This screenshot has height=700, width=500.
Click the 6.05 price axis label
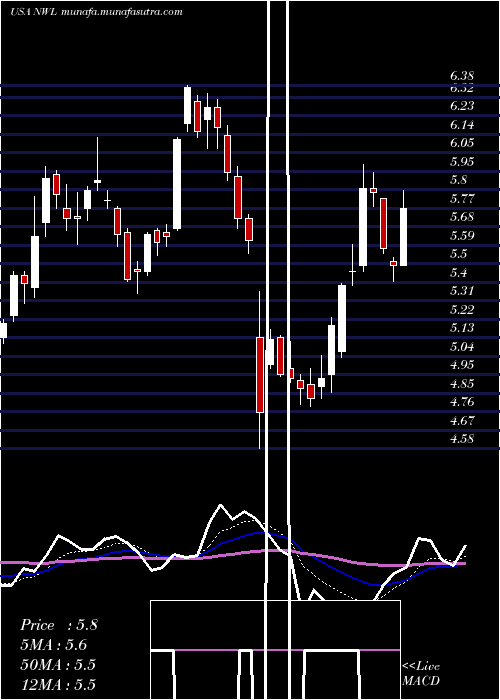pyautogui.click(x=462, y=143)
